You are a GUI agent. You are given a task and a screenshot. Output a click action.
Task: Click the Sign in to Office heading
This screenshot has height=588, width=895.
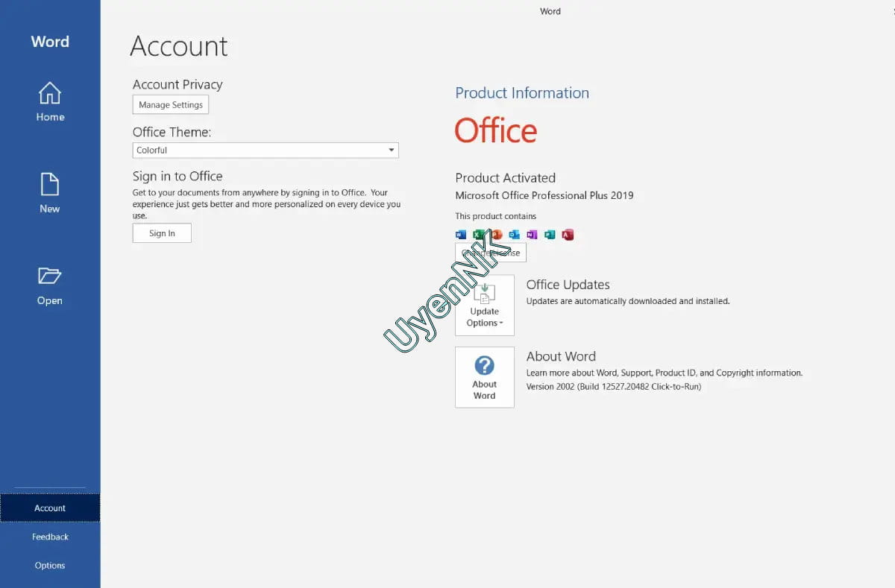(178, 177)
